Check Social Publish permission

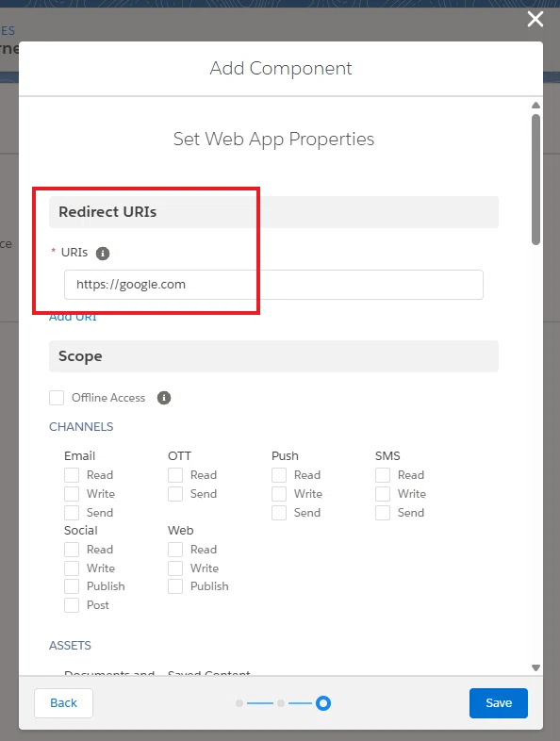72,586
